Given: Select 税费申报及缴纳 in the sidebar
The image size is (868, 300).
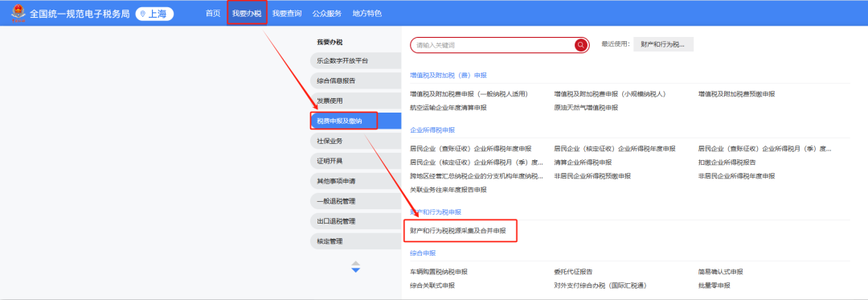Looking at the screenshot, I should pos(355,121).
